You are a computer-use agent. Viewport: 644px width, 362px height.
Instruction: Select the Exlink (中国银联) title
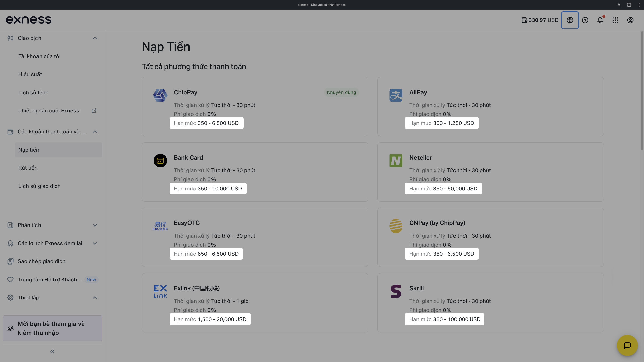[x=197, y=288]
